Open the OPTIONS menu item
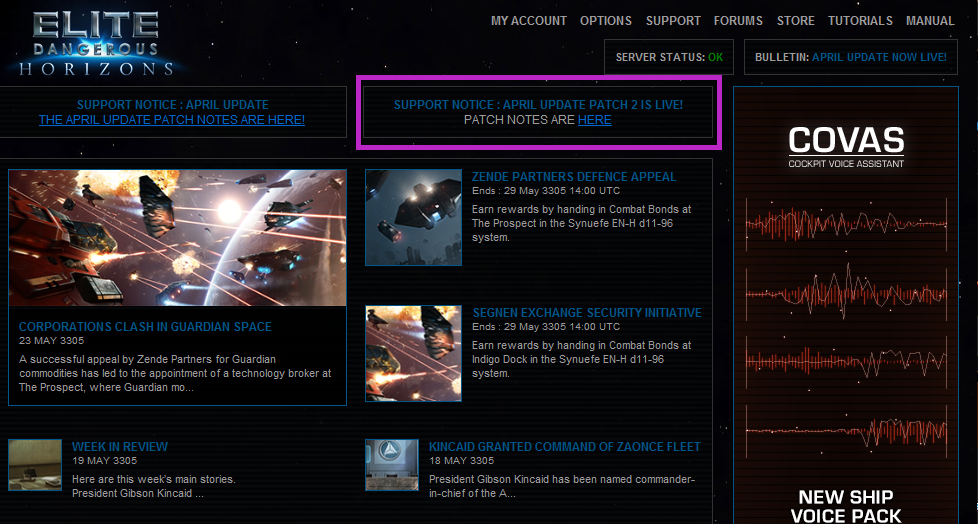Screen dimensions: 978x524 point(606,21)
